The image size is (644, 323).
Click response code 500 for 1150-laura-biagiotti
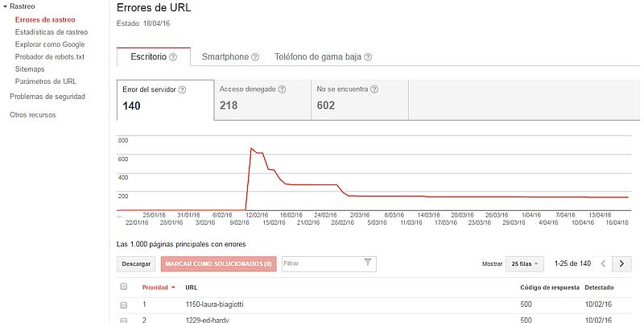tap(526, 304)
